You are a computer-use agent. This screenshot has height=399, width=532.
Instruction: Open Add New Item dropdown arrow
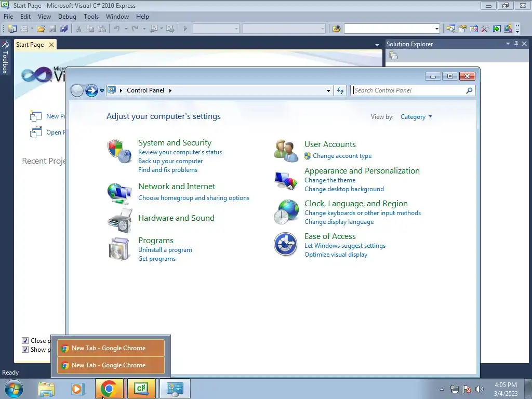coord(32,29)
